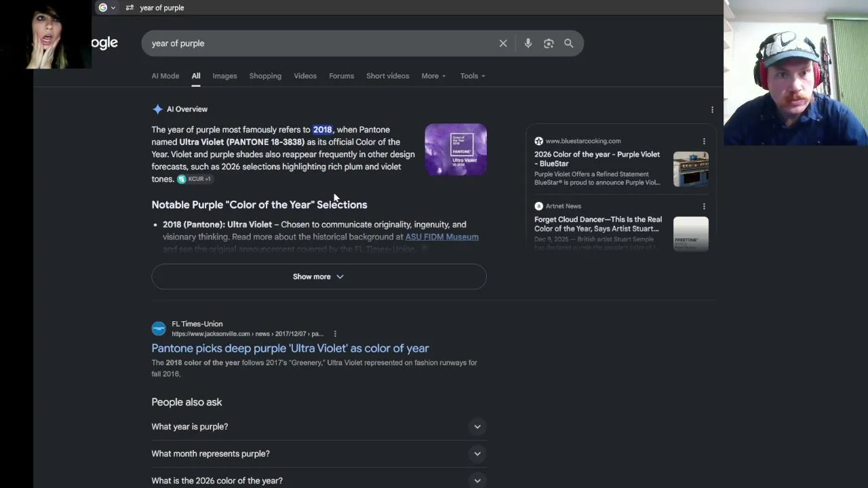Switch to the Images tab
Screen dimensions: 868x488
[224, 76]
